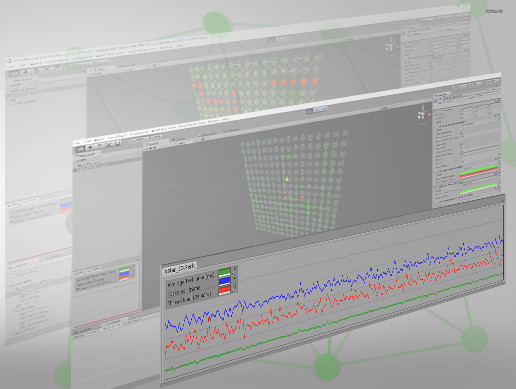Select the Rotate tool in front Unity window
The image size is (516, 389).
point(100,146)
